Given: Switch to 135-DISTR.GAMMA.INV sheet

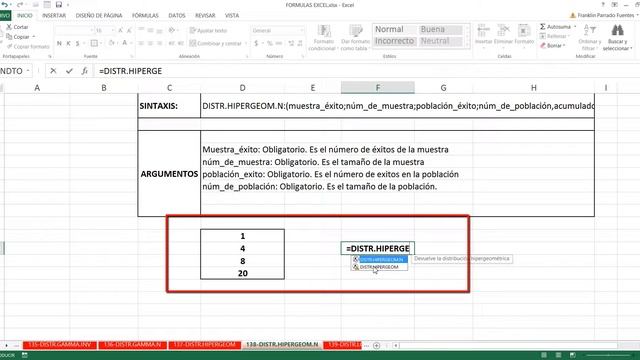Looking at the screenshot, I should (60, 345).
